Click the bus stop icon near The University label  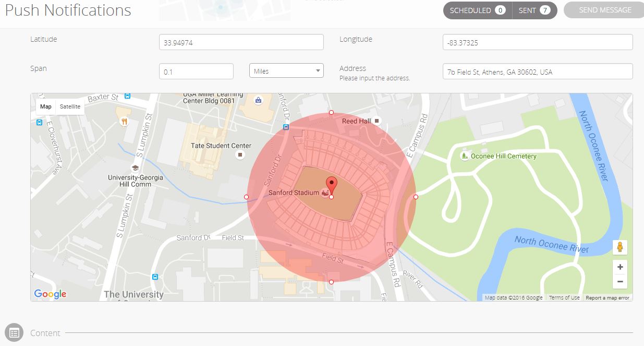155,277
